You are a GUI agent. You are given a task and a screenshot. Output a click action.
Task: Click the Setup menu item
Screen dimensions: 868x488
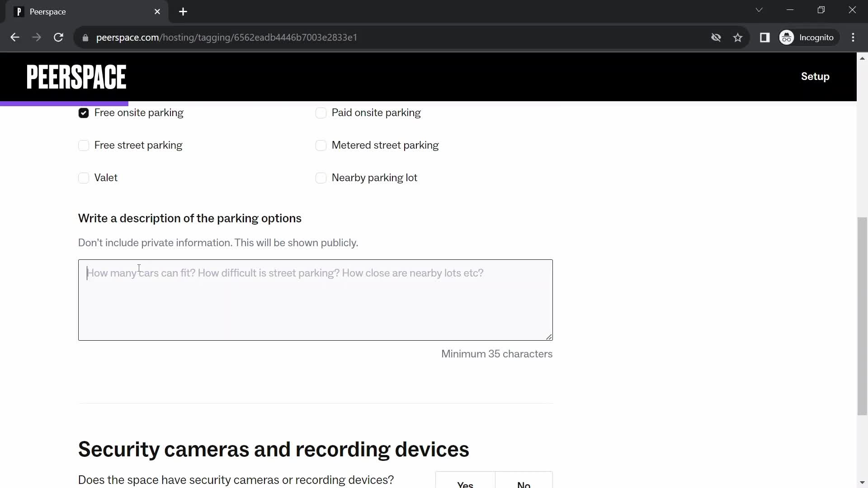[815, 75]
